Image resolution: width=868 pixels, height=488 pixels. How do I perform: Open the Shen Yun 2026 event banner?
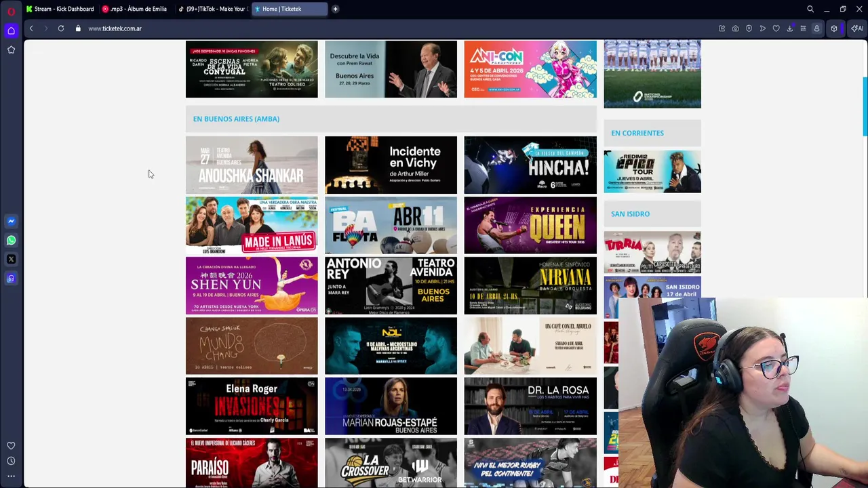(252, 285)
